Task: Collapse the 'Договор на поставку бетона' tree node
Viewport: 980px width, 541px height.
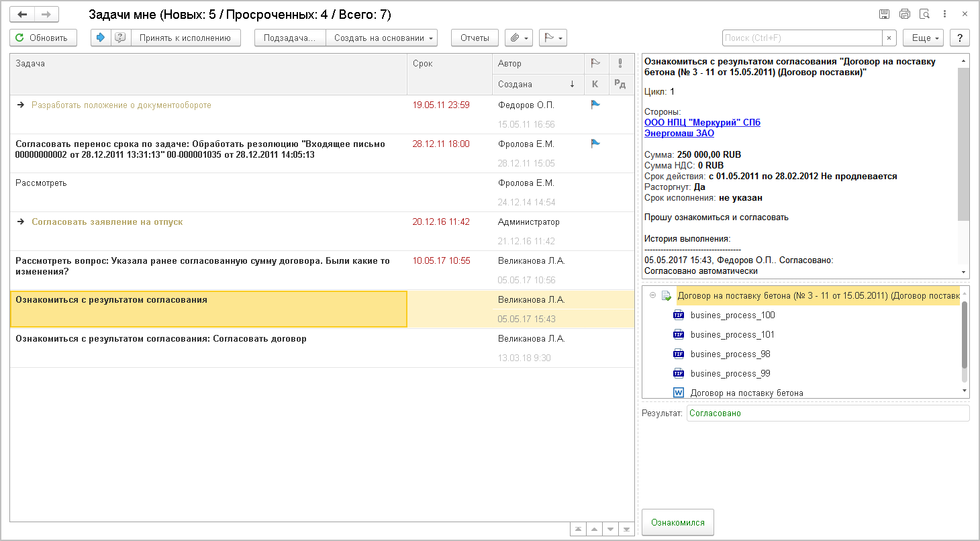Action: 652,295
